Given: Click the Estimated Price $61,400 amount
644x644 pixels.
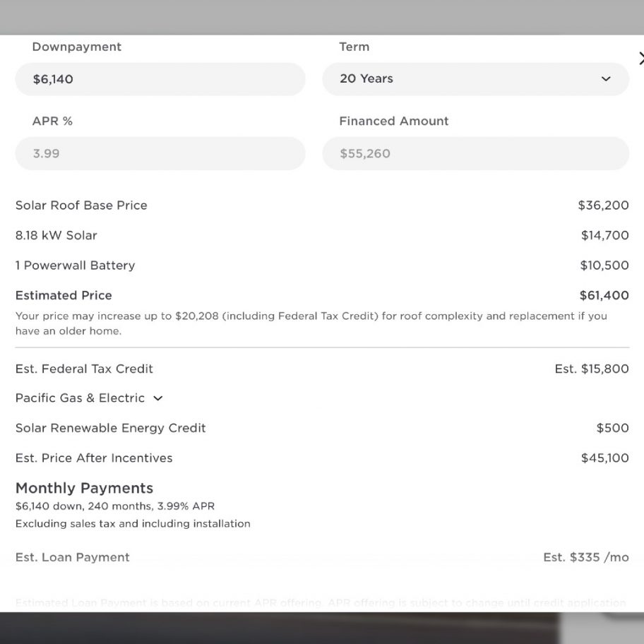Looking at the screenshot, I should click(604, 295).
